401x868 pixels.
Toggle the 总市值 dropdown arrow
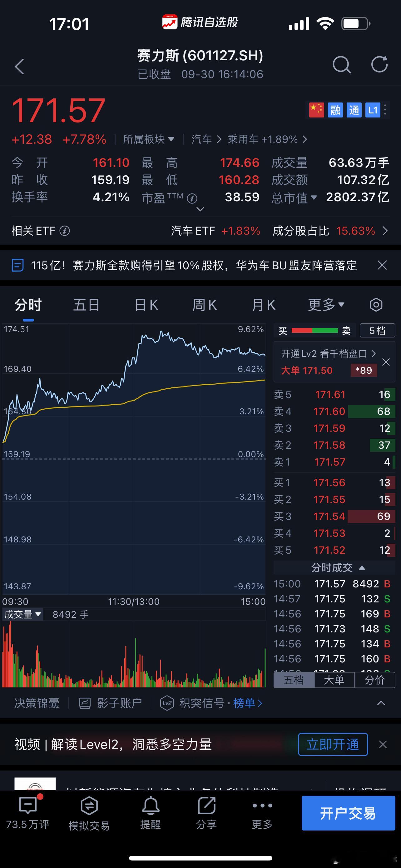314,197
